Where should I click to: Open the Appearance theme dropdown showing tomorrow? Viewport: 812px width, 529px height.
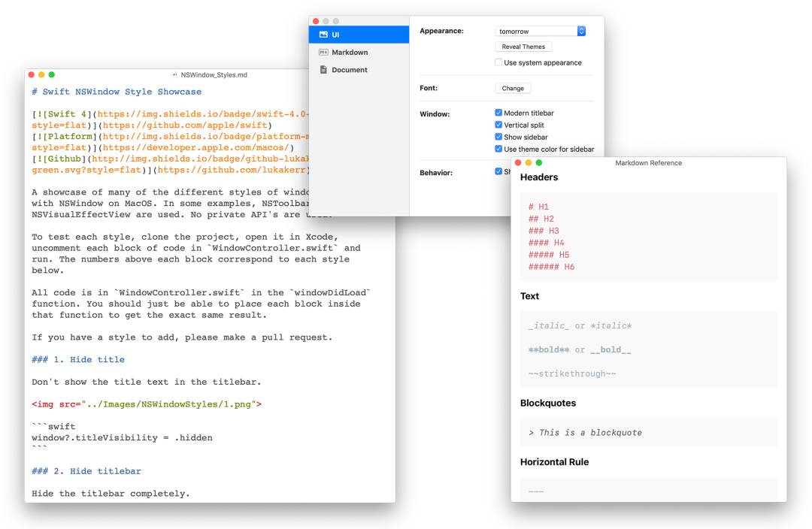pyautogui.click(x=540, y=32)
